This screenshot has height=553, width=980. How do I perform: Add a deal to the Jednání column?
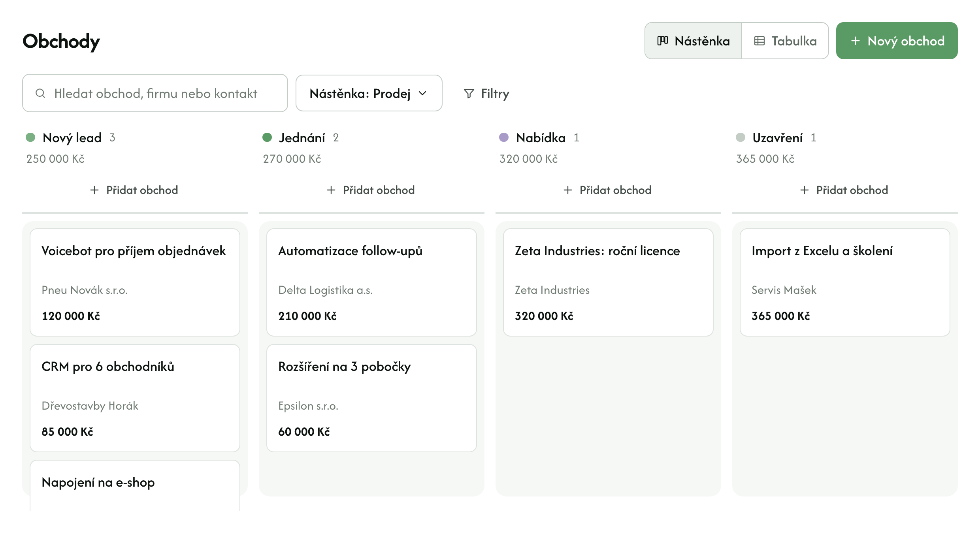pos(371,190)
